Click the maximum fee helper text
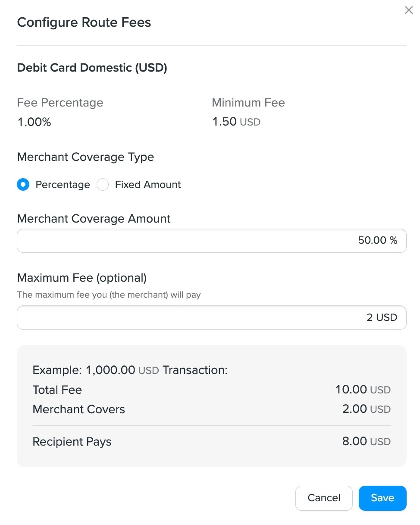The width and height of the screenshot is (420, 525). click(x=109, y=295)
